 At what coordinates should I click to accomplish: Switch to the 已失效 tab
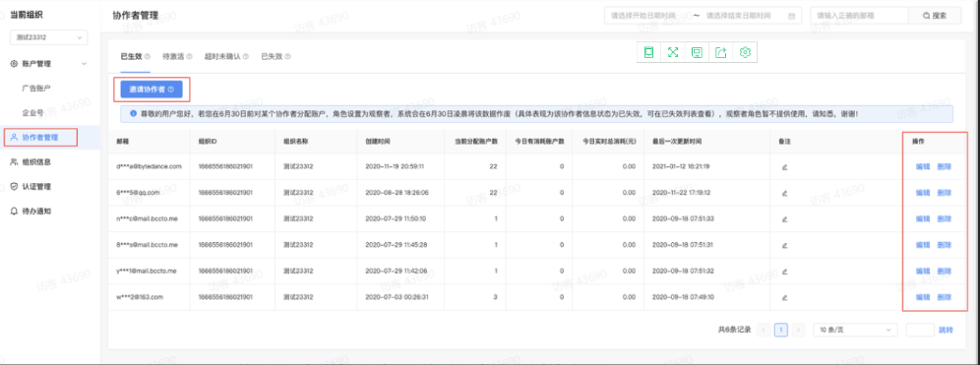click(272, 56)
